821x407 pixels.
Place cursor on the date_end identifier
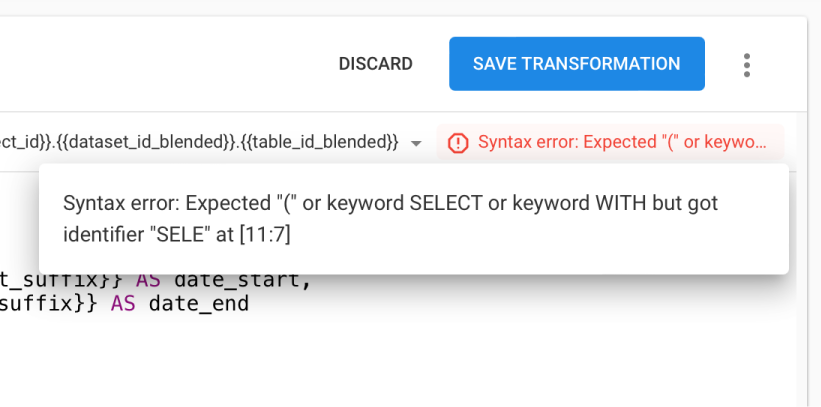point(199,304)
